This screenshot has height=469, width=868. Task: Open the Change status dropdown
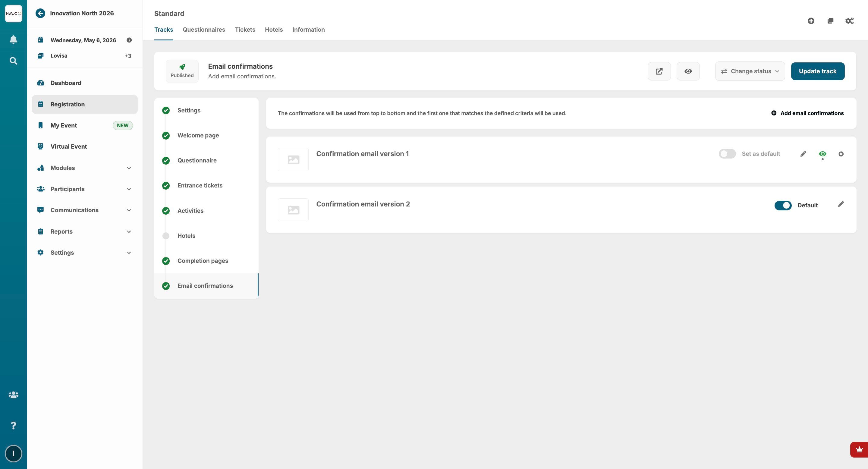pyautogui.click(x=750, y=71)
